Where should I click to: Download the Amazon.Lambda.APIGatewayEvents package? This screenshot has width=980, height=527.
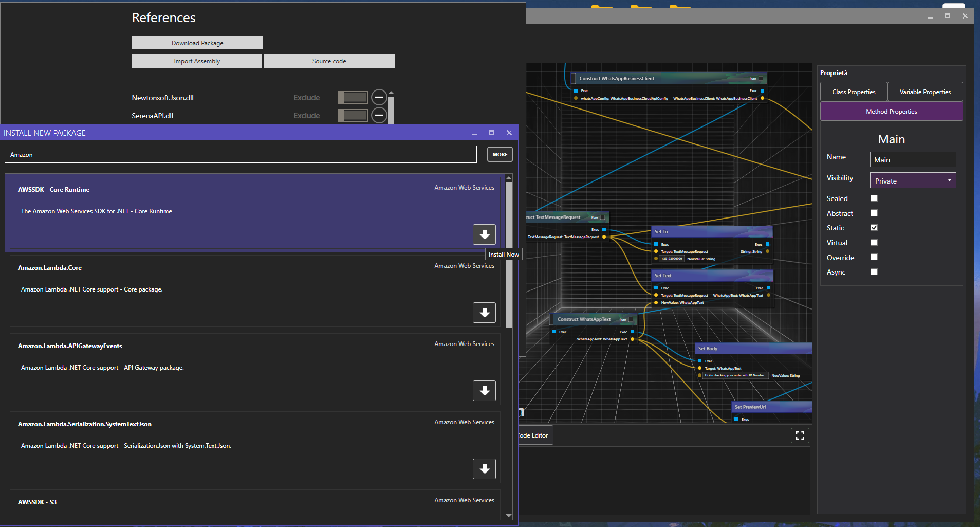[484, 391]
